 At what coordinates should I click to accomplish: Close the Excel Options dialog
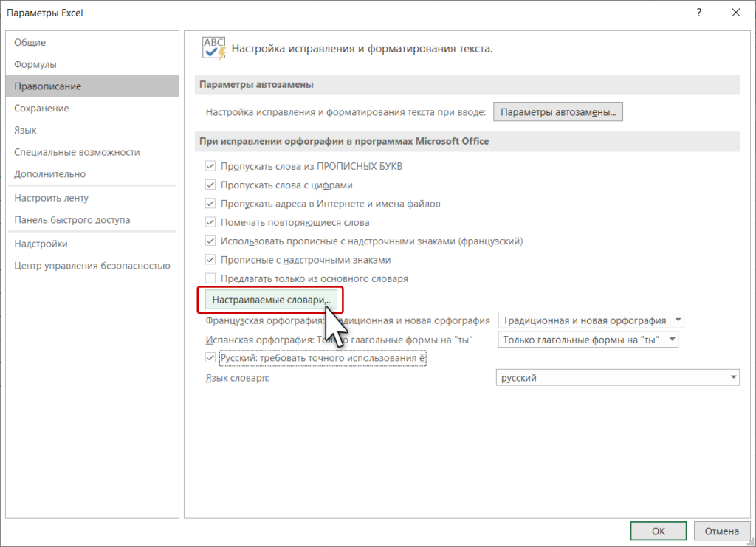pyautogui.click(x=736, y=13)
